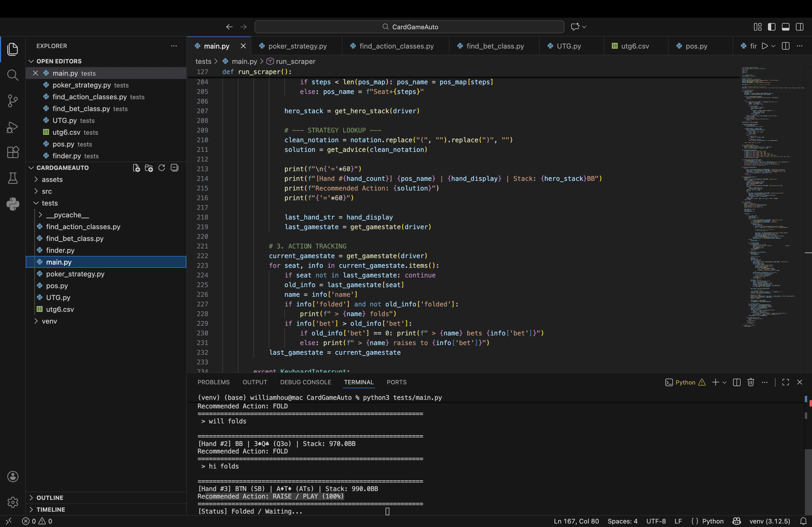812x527 pixels.
Task: Toggle the primary side bar visibility
Action: coord(772,27)
